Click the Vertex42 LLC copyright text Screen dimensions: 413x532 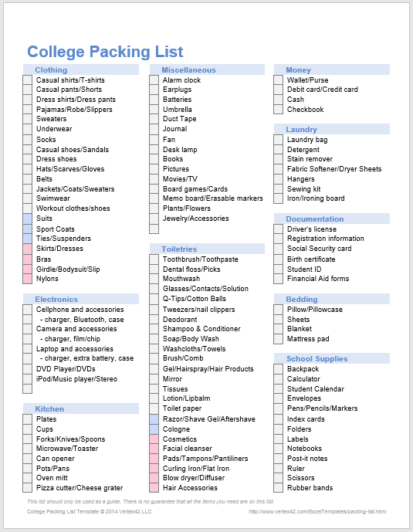tap(90, 512)
